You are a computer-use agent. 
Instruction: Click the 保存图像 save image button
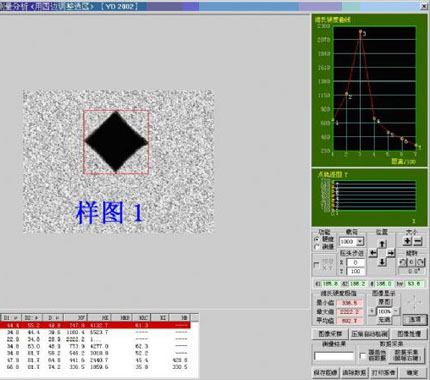pyautogui.click(x=325, y=372)
